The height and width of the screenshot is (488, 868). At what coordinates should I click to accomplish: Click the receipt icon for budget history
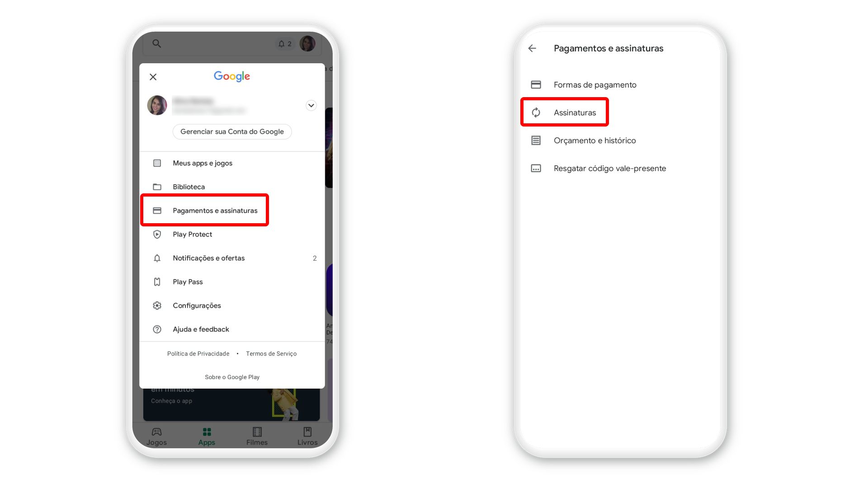tap(535, 140)
